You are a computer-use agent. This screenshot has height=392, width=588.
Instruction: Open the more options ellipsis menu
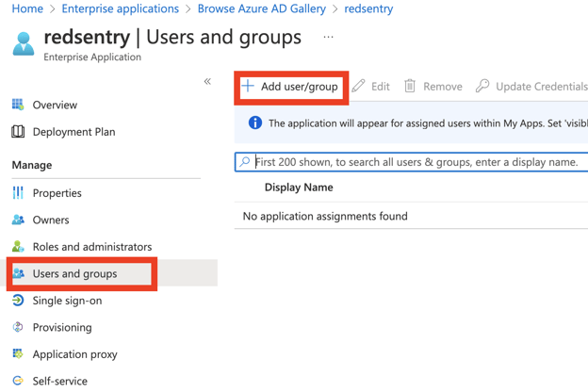coord(328,37)
